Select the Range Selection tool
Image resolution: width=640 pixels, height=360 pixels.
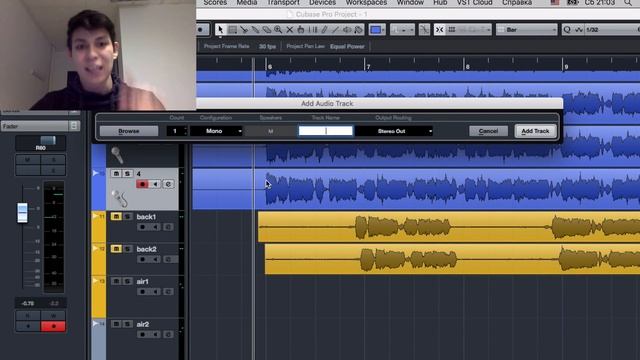pos(232,29)
